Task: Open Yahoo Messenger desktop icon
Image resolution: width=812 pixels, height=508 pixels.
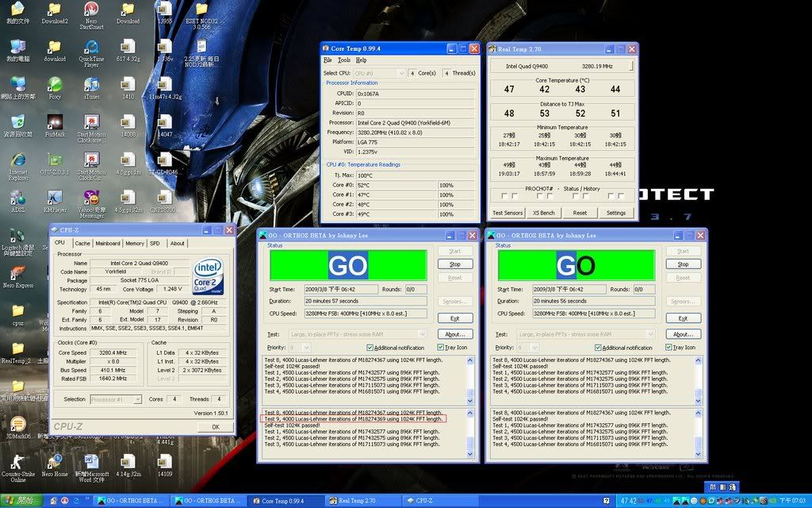Action: (x=91, y=204)
